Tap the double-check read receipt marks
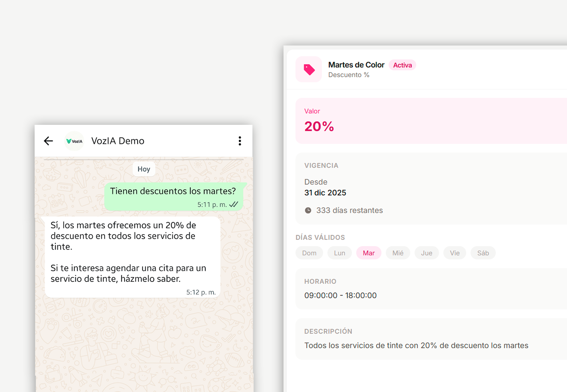 click(233, 204)
